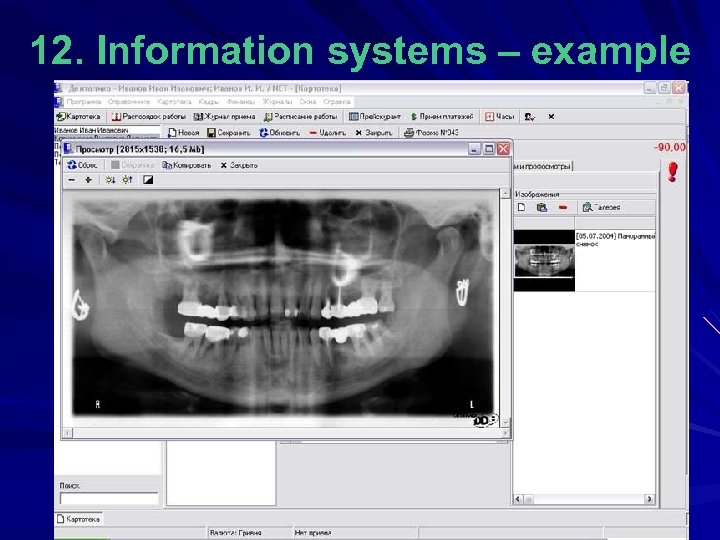The height and width of the screenshot is (540, 720).
Task: Open the Окна menu
Action: click(308, 101)
